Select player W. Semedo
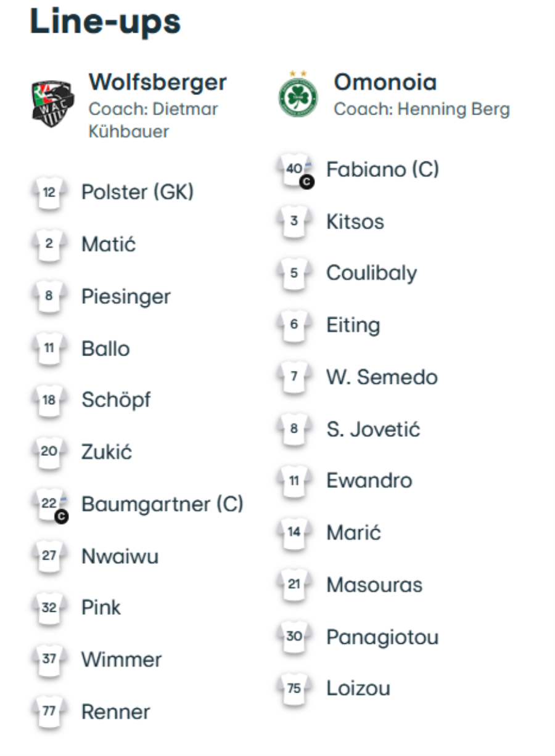555x756 pixels. [382, 377]
